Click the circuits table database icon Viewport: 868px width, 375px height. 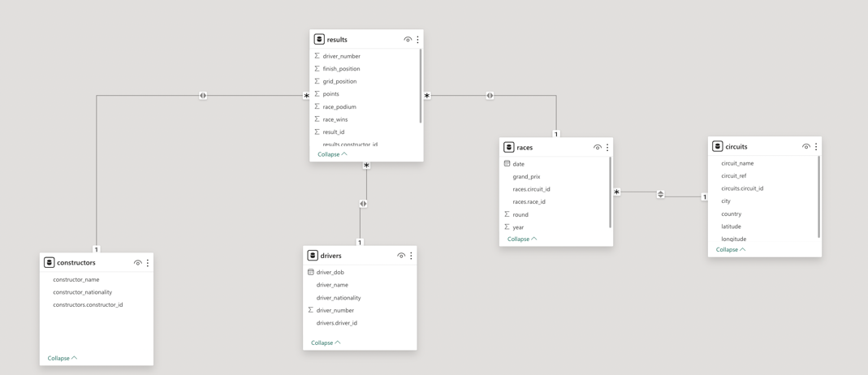point(718,147)
